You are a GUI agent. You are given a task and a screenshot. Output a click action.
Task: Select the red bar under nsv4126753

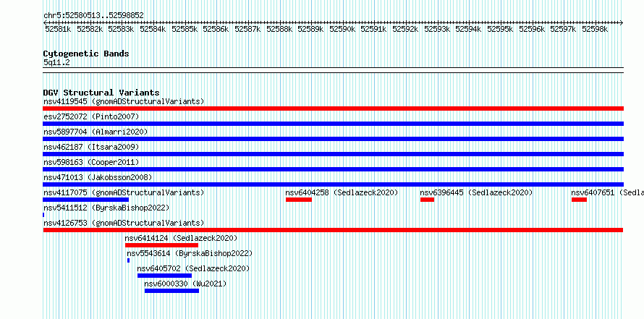(x=333, y=230)
